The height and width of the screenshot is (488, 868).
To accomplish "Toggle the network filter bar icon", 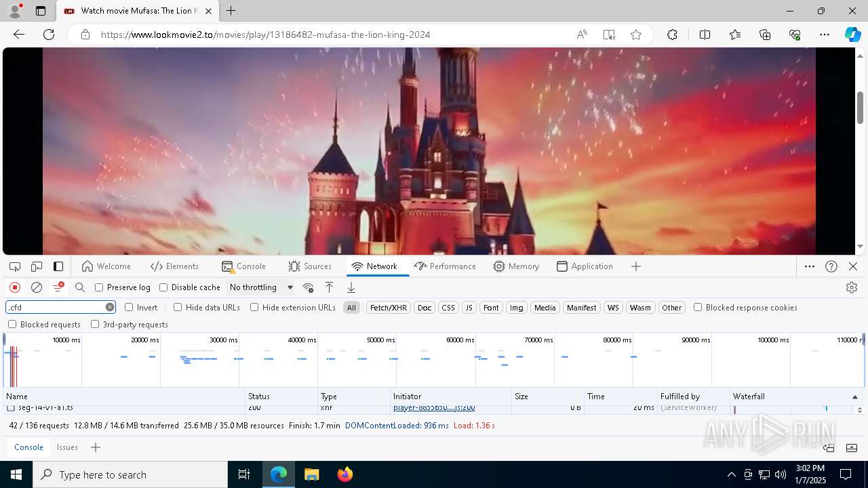I will pos(58,287).
